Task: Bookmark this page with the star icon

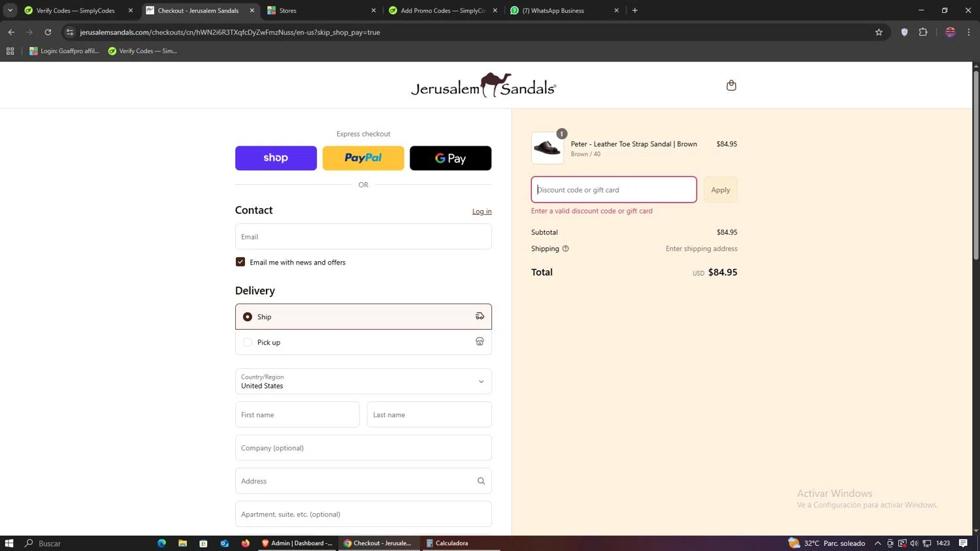Action: point(879,32)
